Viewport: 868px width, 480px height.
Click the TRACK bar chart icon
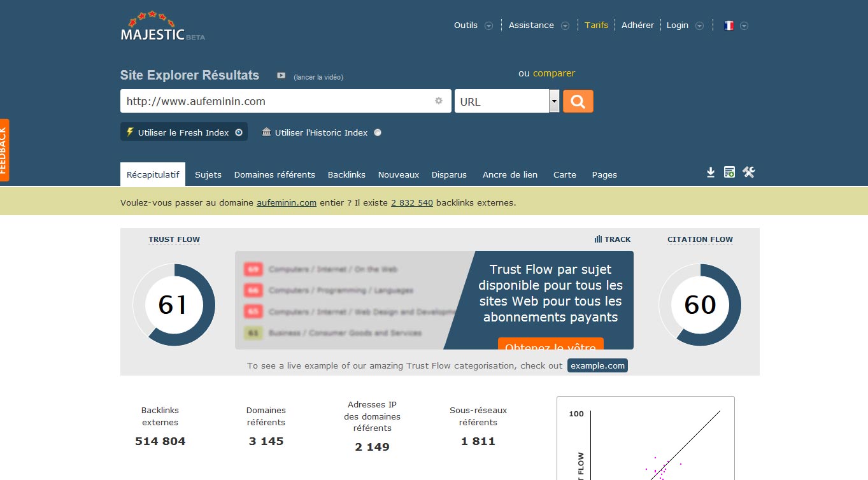click(x=598, y=239)
